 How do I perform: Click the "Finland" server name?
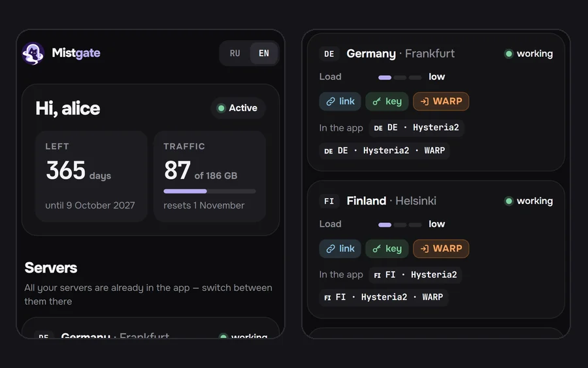[366, 201]
